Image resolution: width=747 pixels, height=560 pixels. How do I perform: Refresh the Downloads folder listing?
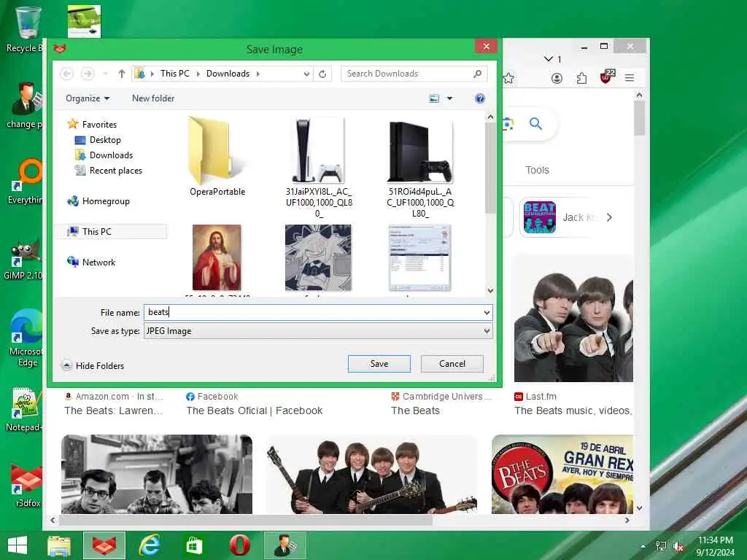[x=322, y=74]
